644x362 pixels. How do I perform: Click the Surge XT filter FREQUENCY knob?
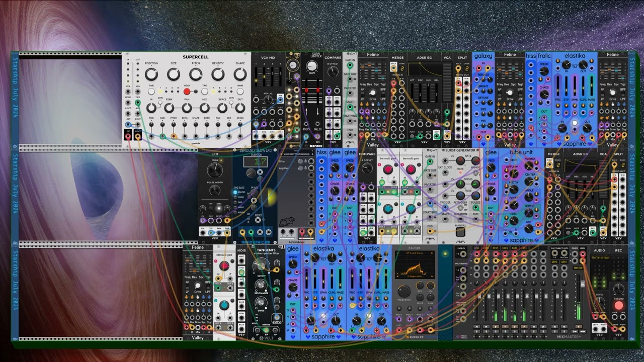[x=405, y=291]
